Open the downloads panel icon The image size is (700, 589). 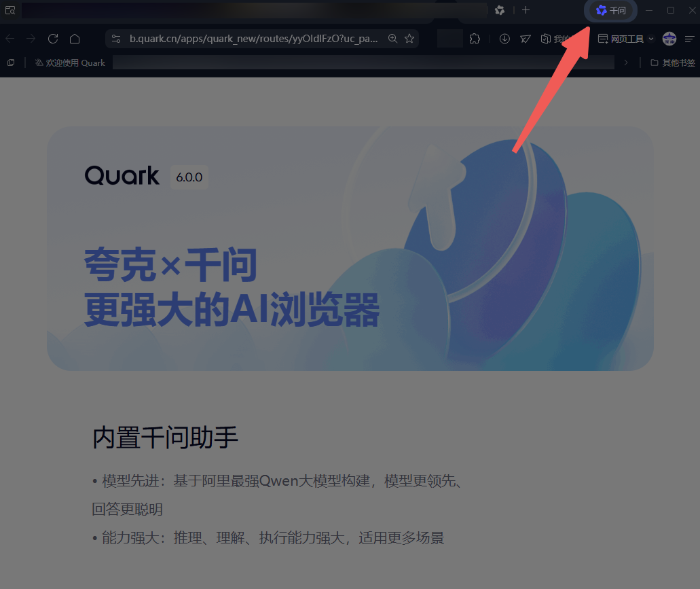click(504, 39)
